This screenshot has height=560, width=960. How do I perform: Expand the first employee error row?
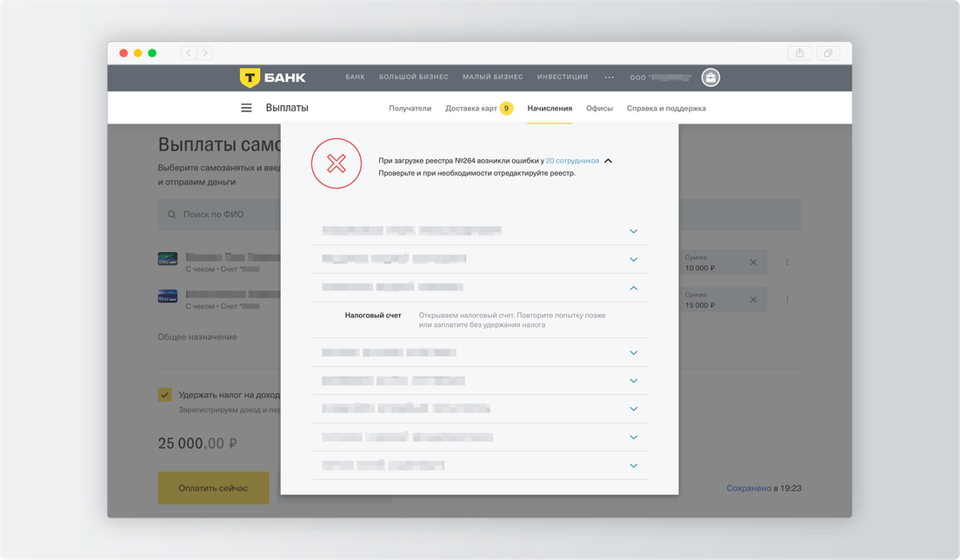point(633,231)
